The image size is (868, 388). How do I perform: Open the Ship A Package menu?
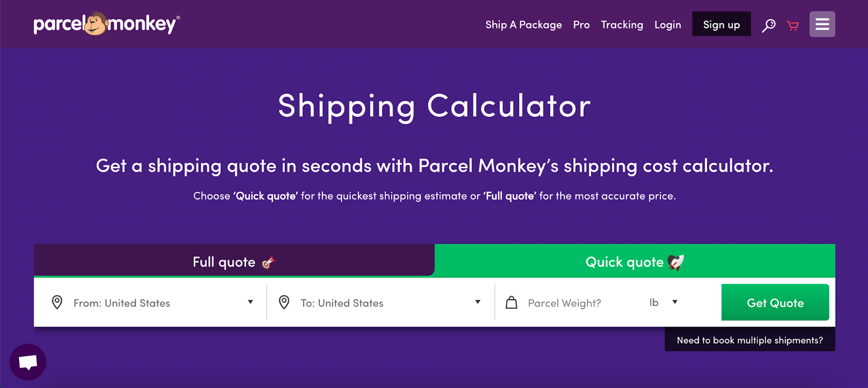(523, 24)
